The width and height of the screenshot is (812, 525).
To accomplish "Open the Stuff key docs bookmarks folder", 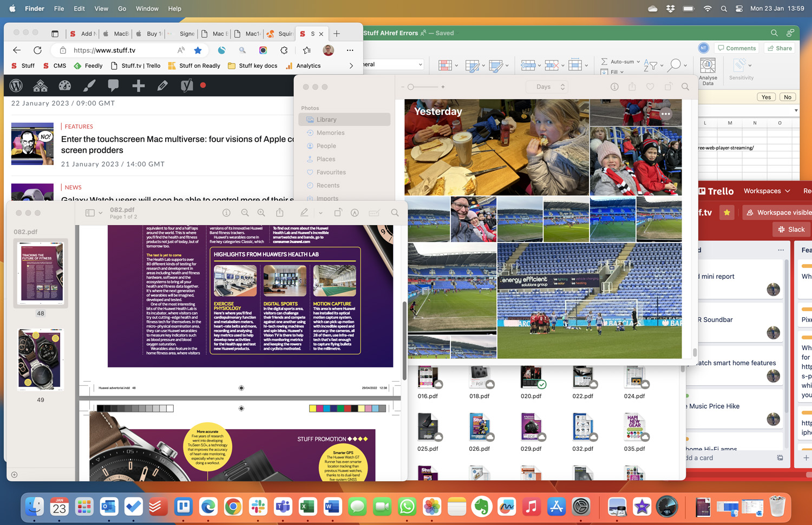I will (253, 65).
